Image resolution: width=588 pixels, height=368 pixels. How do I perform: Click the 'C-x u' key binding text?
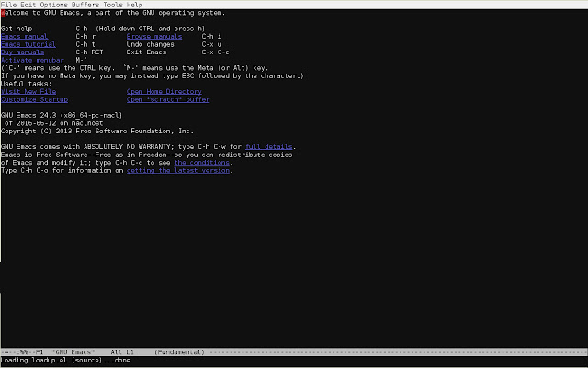pyautogui.click(x=211, y=44)
